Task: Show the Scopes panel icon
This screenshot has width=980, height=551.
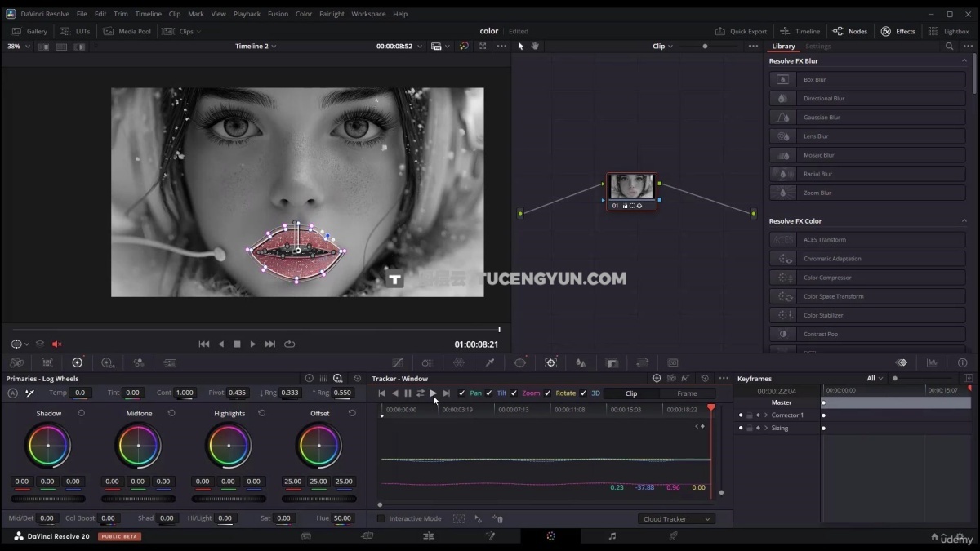Action: click(932, 362)
